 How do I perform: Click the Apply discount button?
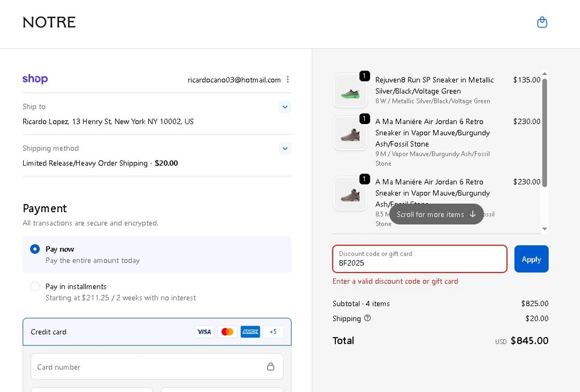point(531,259)
